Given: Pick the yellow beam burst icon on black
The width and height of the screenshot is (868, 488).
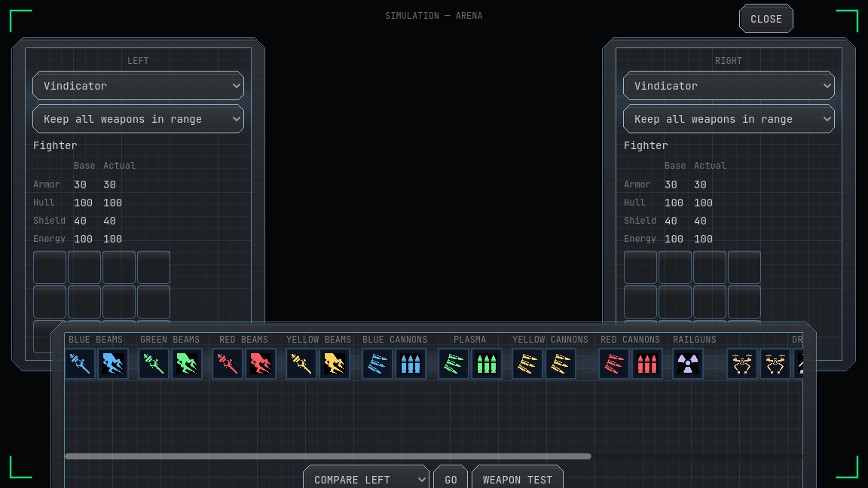Looking at the screenshot, I should [x=335, y=364].
